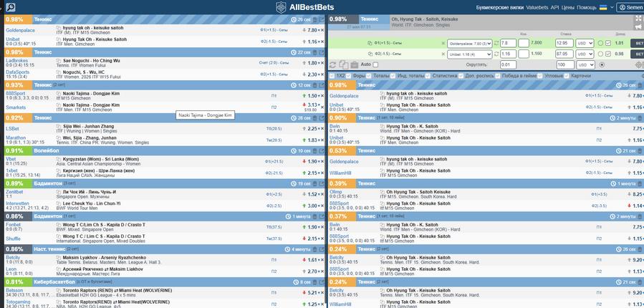Enable the Auto checkbox in the calculator
This screenshot has width=644, height=308.
[x=375, y=65]
